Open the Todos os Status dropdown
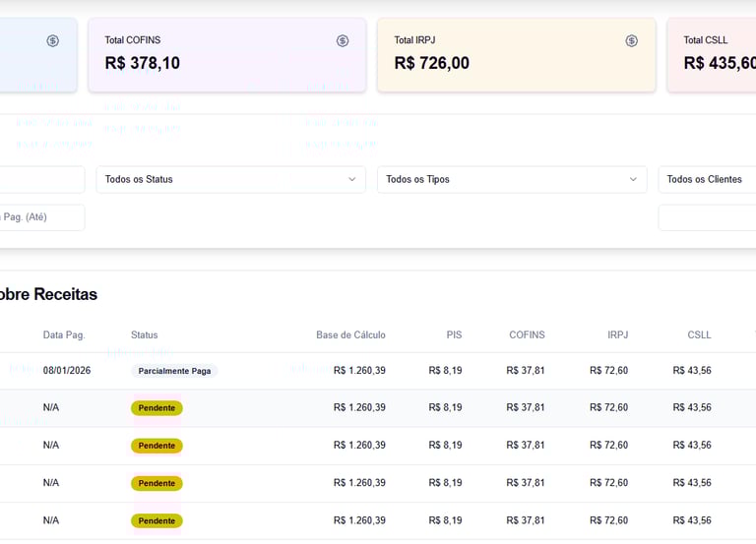Viewport: 756px width, 544px height. (230, 179)
